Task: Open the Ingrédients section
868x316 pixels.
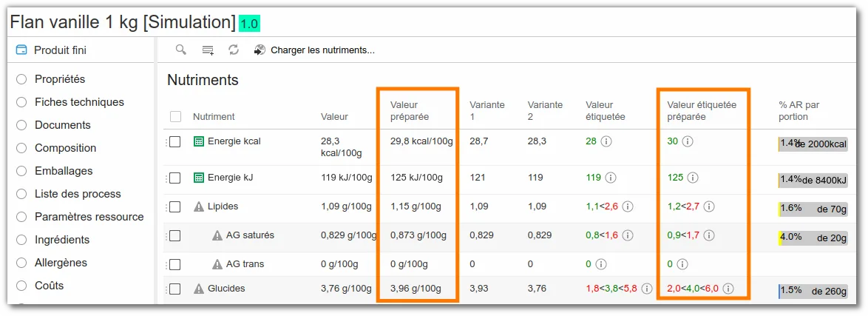Action: point(62,240)
